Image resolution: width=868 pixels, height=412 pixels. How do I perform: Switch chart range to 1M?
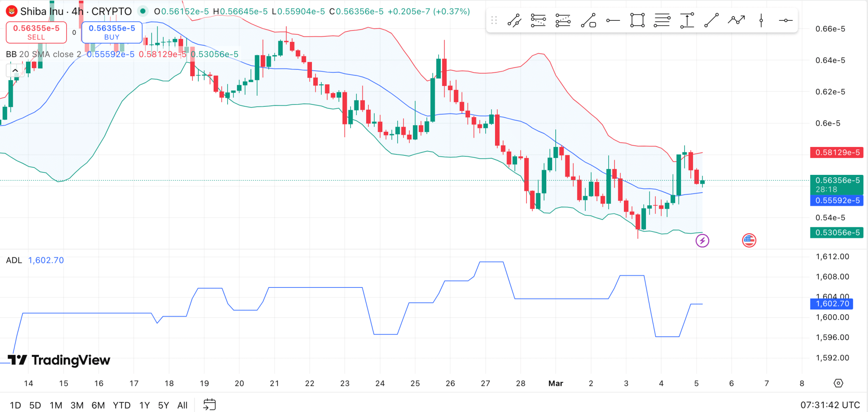(x=56, y=405)
